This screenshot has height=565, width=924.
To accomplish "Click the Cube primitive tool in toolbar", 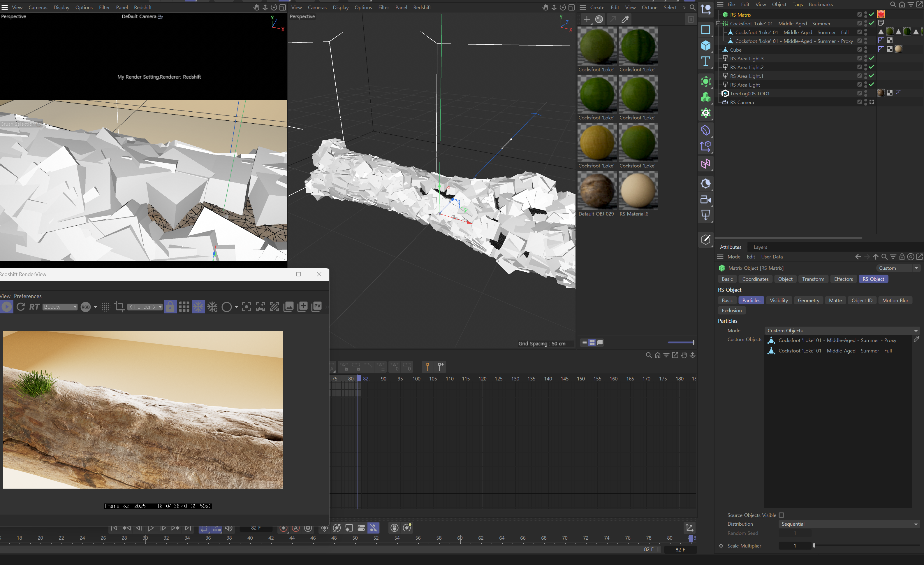I will point(705,45).
